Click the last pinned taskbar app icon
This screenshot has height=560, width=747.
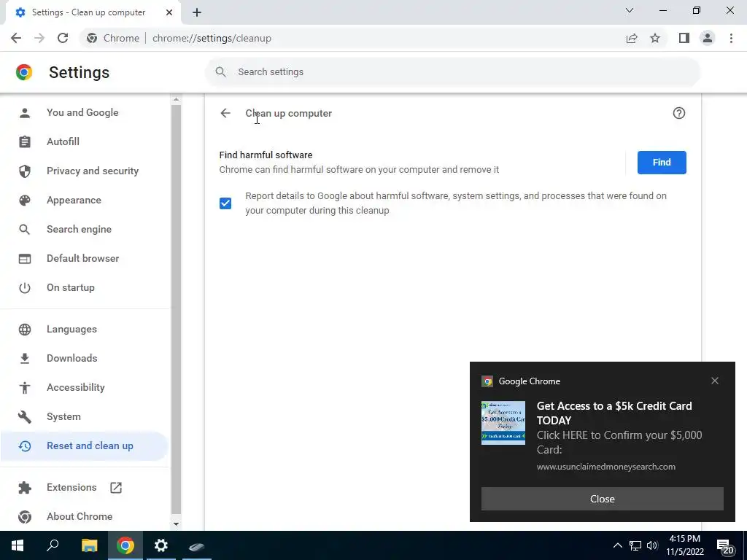(197, 546)
